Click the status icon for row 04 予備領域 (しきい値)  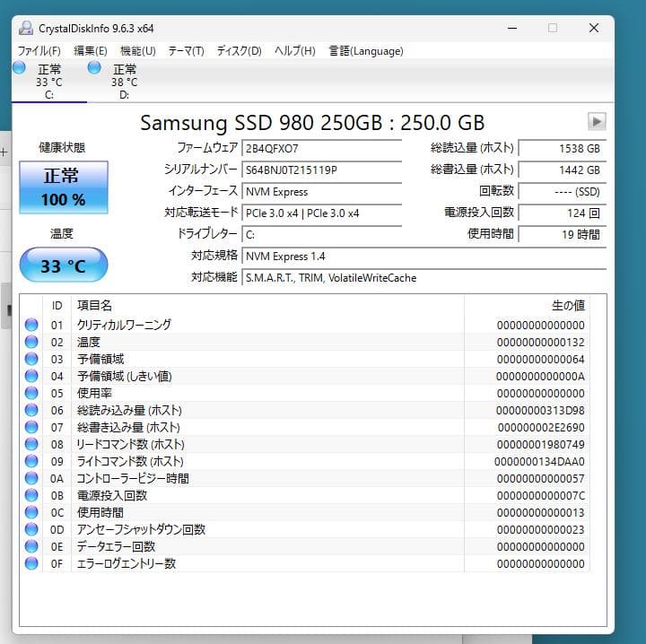tap(31, 376)
